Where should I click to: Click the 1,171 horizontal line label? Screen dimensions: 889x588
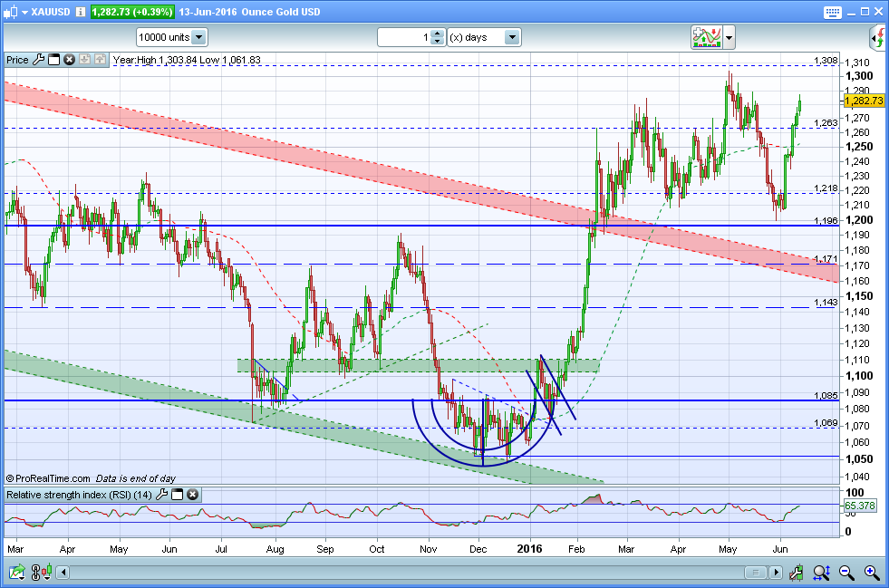(x=826, y=258)
